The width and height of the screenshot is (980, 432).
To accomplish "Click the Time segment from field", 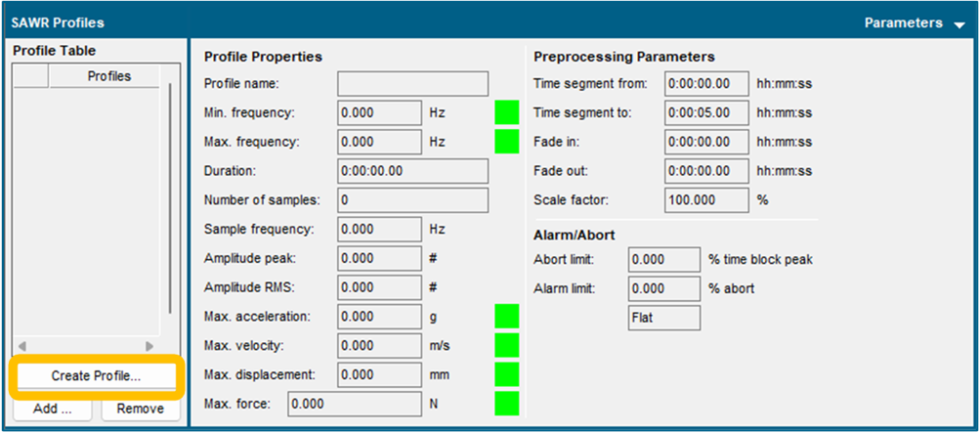I will [x=706, y=84].
